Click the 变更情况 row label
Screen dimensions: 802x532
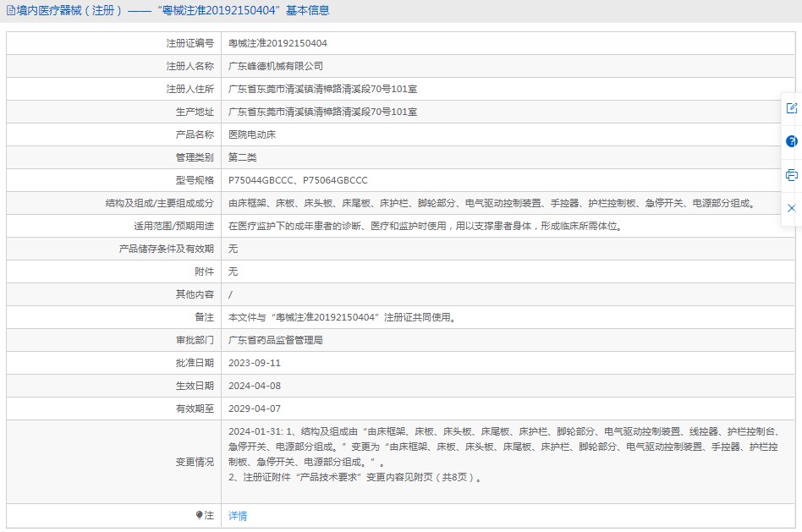click(x=195, y=462)
